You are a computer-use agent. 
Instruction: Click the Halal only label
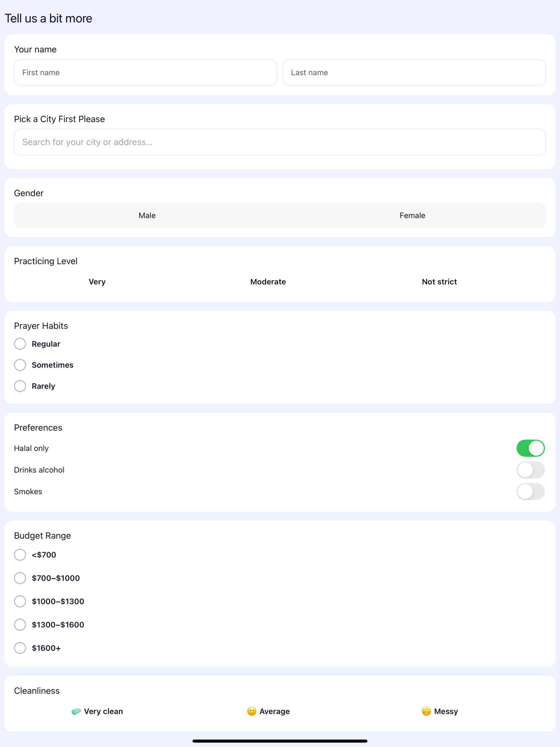point(31,448)
